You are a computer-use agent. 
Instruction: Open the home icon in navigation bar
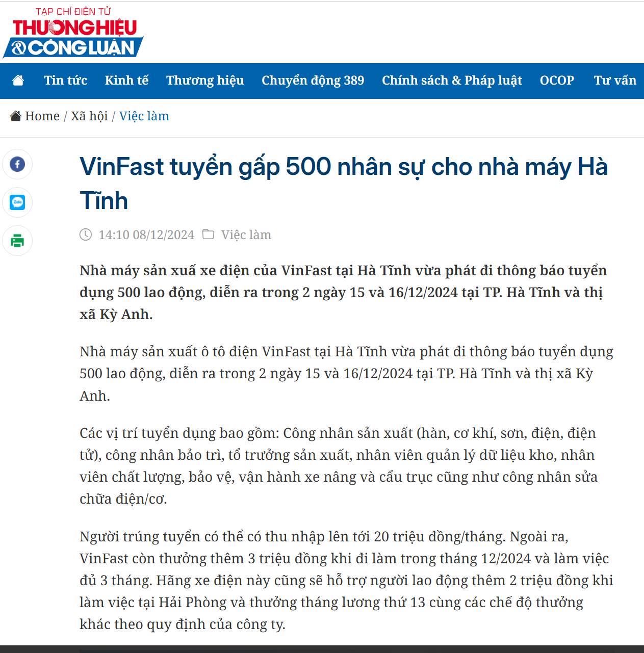18,81
